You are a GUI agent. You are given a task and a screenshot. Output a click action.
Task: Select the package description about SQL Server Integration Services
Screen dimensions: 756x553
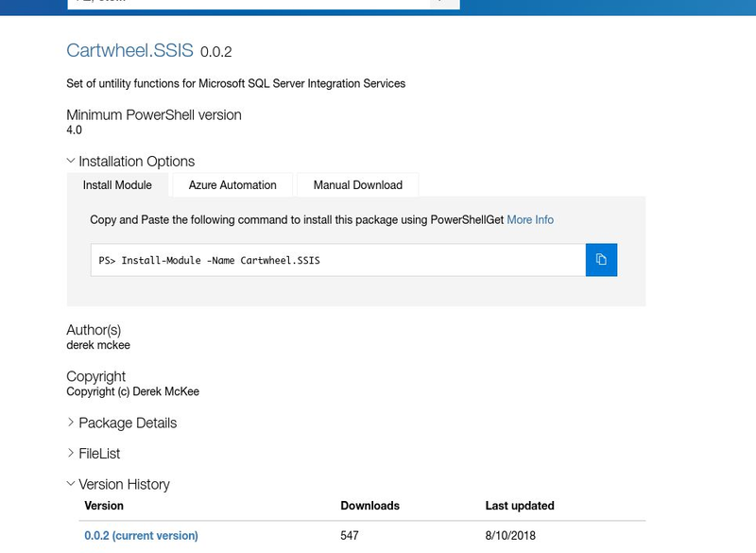click(x=235, y=83)
